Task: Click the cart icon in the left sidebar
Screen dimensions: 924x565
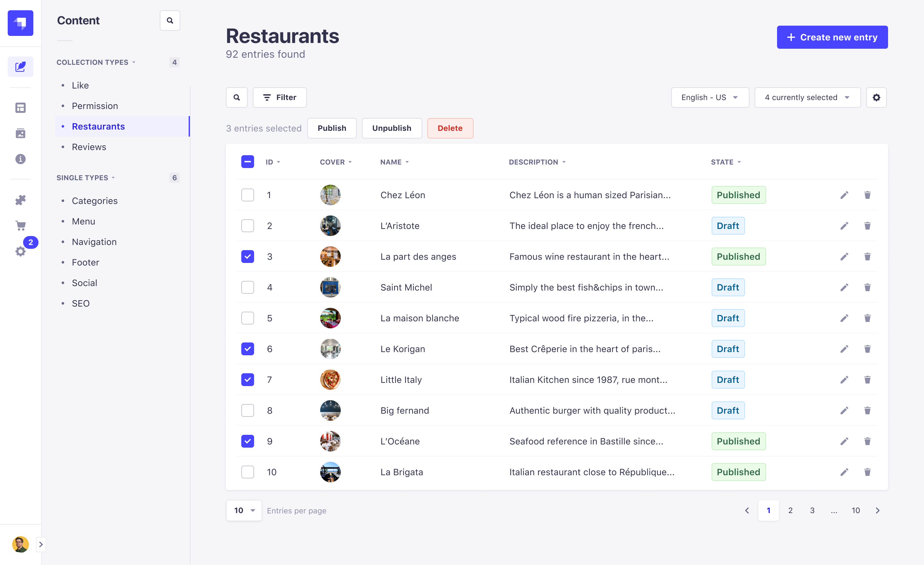Action: pyautogui.click(x=21, y=224)
